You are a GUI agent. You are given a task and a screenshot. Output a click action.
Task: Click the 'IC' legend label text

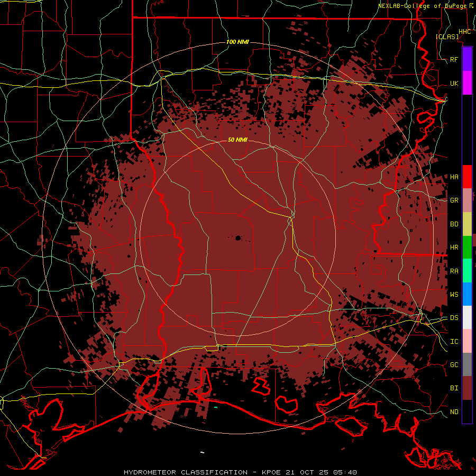(x=454, y=342)
